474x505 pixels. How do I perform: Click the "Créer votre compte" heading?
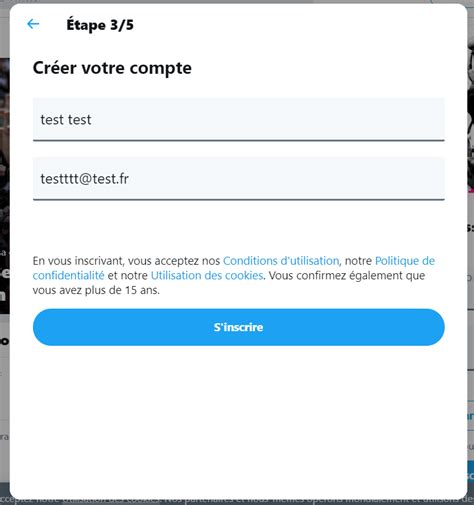click(112, 68)
